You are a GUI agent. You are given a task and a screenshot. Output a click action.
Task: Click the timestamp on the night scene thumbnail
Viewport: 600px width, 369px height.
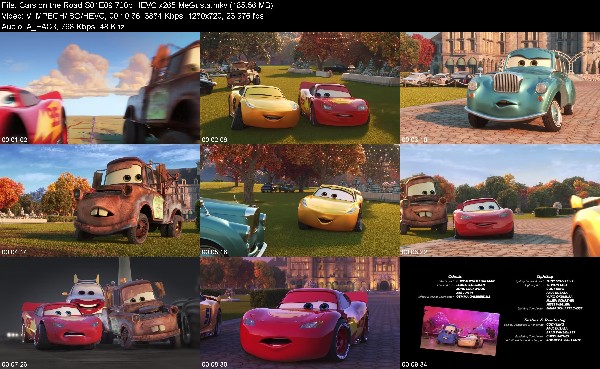tap(15, 365)
